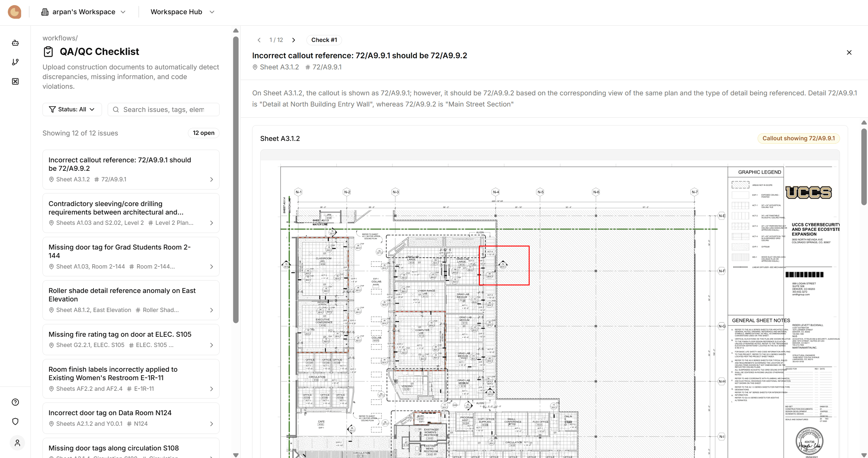Open the Status: All filter dropdown
Image resolution: width=868 pixels, height=458 pixels.
coord(72,109)
